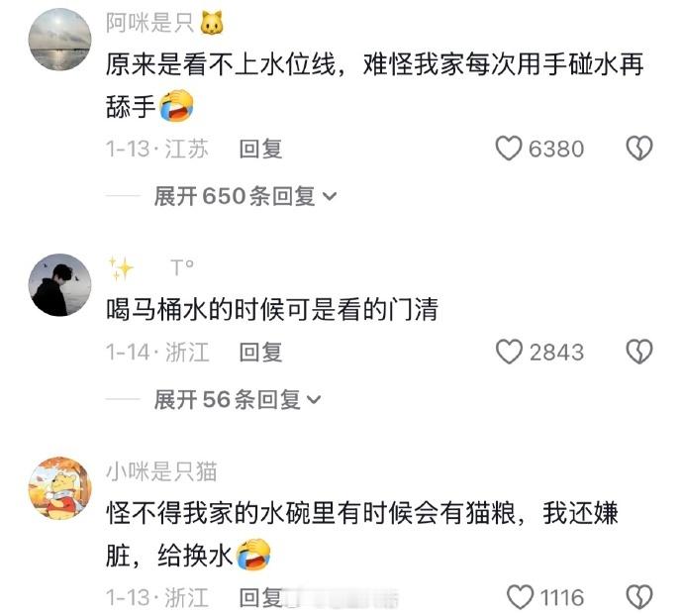This screenshot has height=616, width=683.
Task: Reply (回复) to the 1-13 江苏 comment
Action: [260, 149]
